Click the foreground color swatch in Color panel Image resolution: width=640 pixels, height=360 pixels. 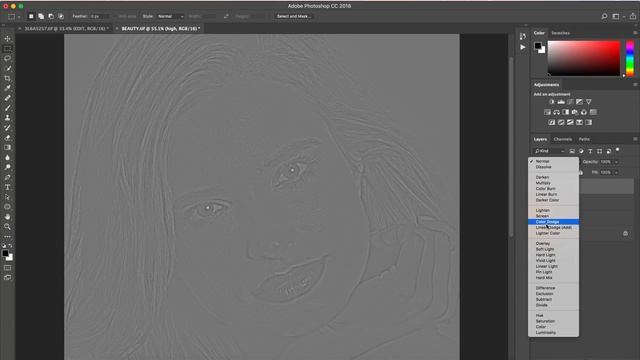[x=538, y=46]
